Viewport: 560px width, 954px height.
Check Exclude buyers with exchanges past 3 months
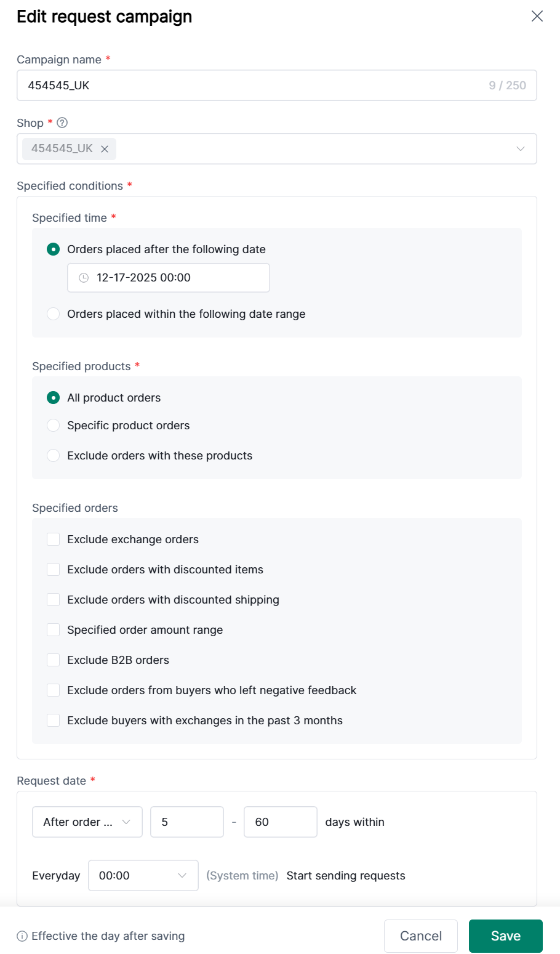[54, 721]
